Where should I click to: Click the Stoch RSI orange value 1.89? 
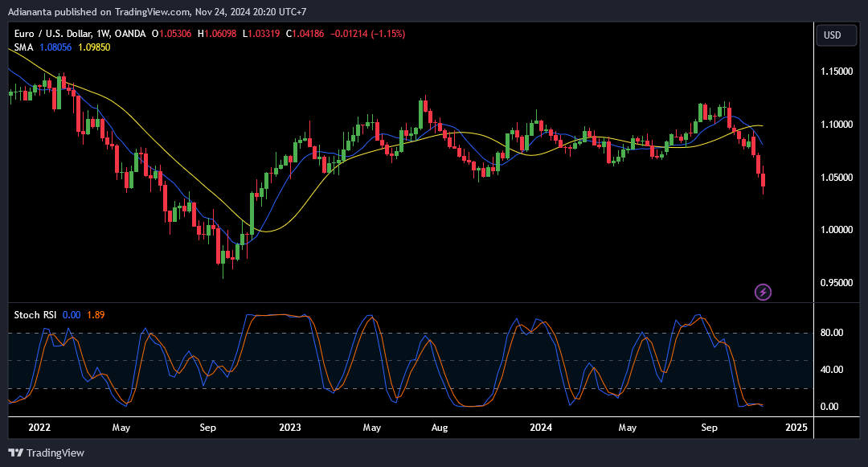96,315
